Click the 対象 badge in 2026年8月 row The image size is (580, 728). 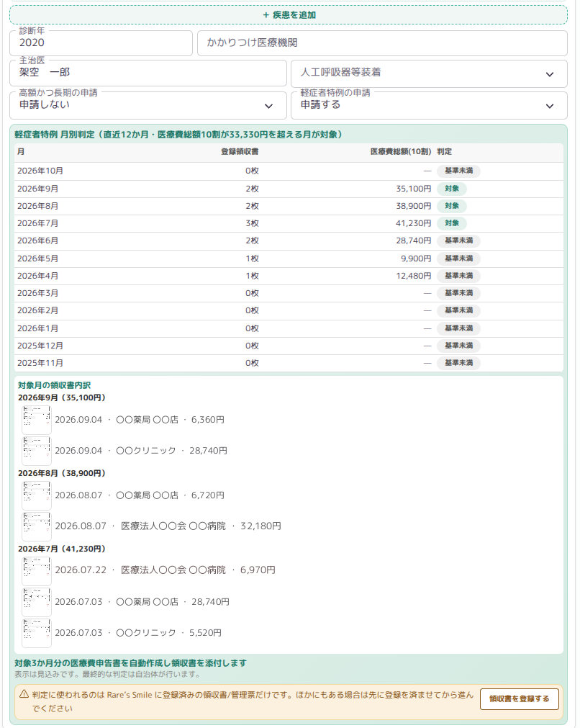(451, 206)
